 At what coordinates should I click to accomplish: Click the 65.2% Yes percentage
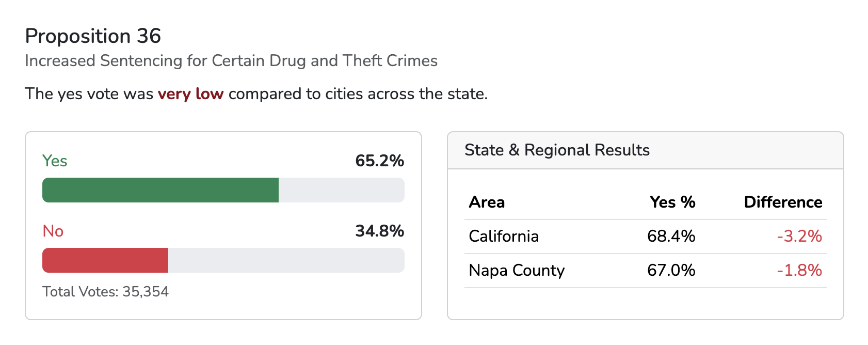[x=379, y=161]
